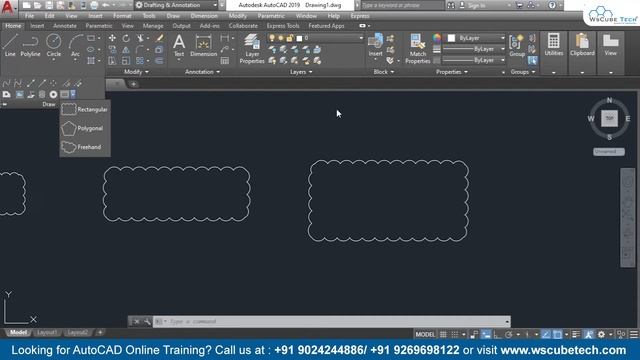Click the white object color swatch

click(x=451, y=38)
